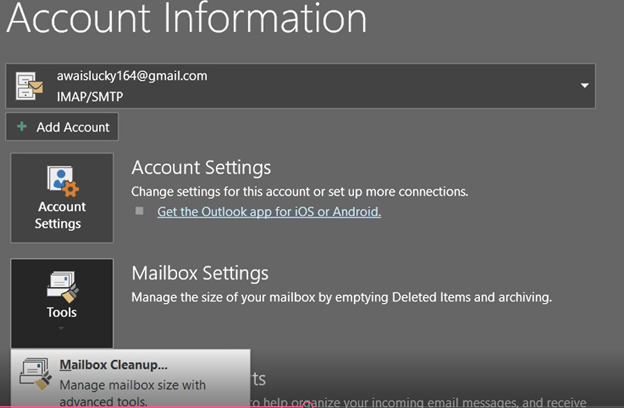The image size is (624, 408).
Task: Click the text 'Manage mailbox size with advanced tools.'
Action: pos(133,393)
